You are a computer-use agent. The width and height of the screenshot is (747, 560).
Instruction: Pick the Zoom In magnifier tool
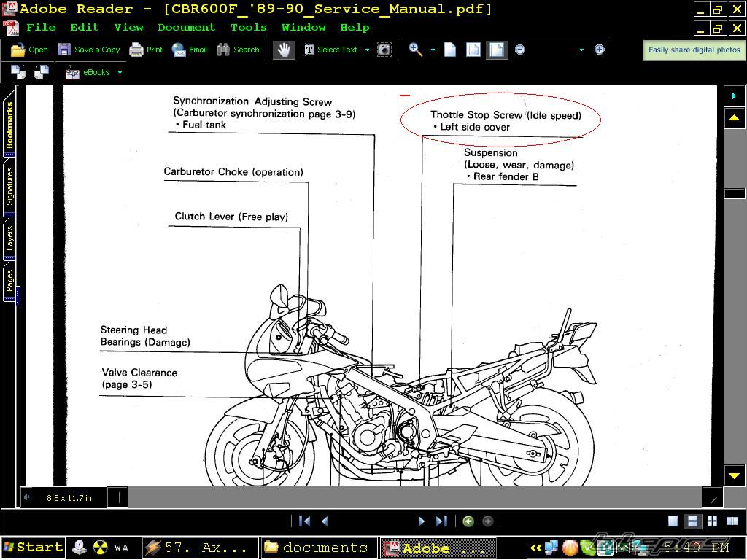[415, 50]
